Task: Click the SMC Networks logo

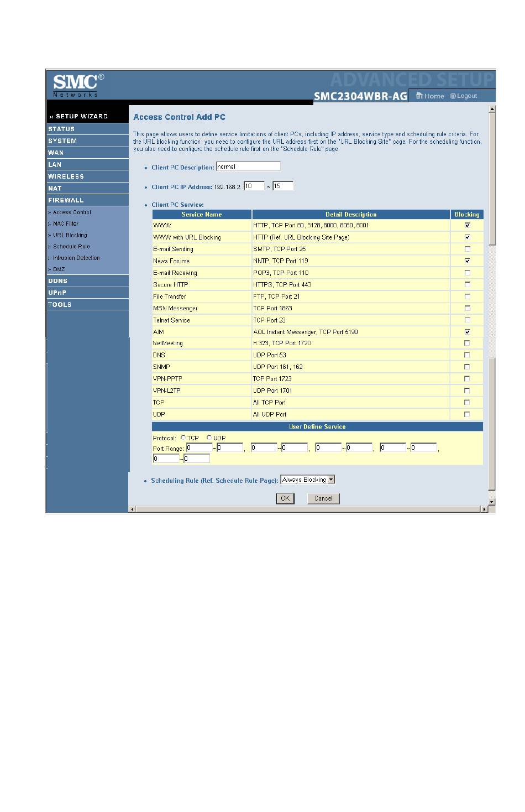Action: [78, 85]
